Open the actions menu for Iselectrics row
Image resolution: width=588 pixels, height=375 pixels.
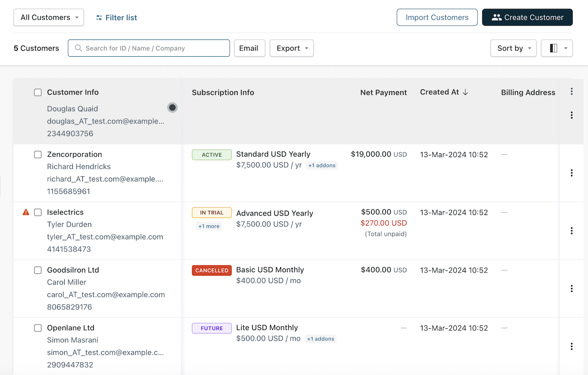572,231
